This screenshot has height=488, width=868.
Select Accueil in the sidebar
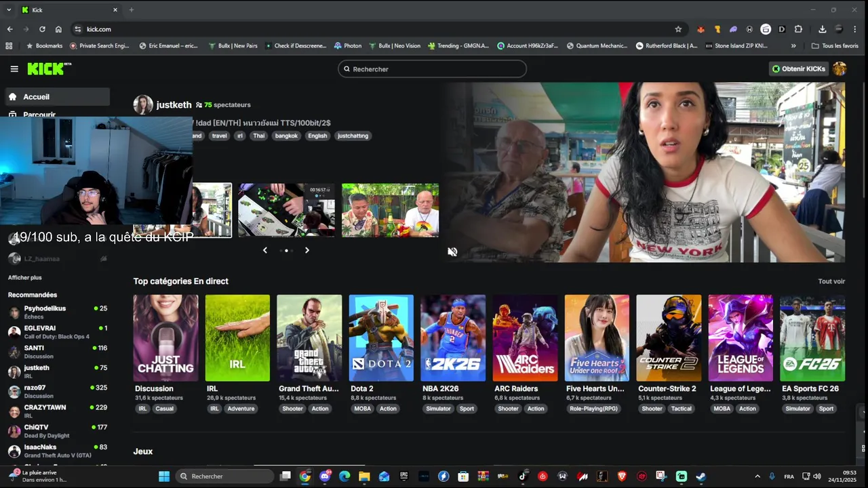(57, 97)
